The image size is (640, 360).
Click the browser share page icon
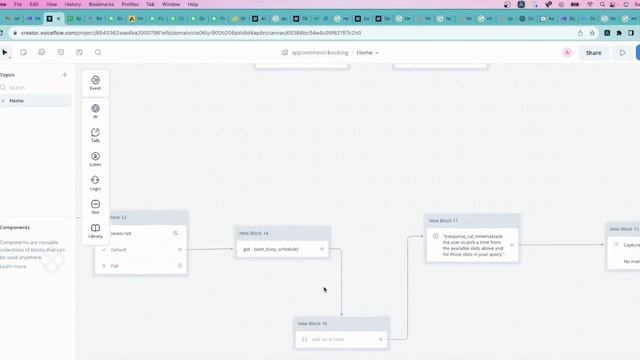tap(580, 33)
